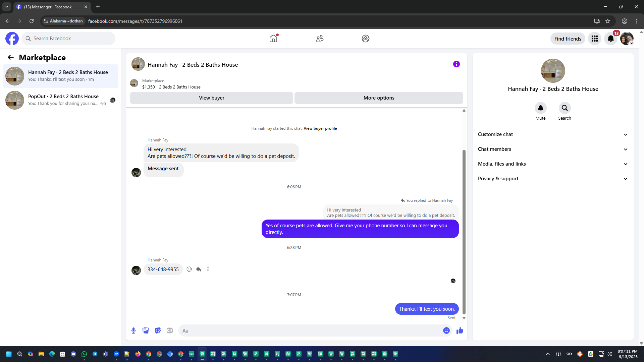Click the voice clip microphone icon
644x362 pixels.
click(133, 330)
